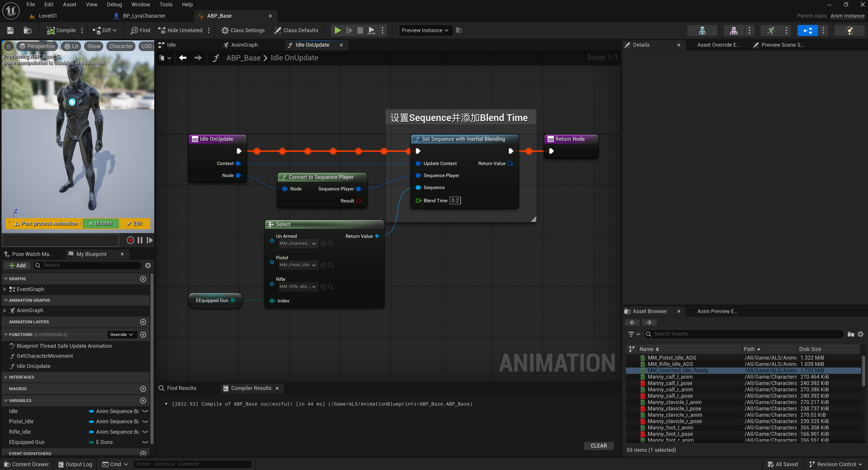Click the Save asset floppy icon
This screenshot has width=868, height=470.
point(10,30)
